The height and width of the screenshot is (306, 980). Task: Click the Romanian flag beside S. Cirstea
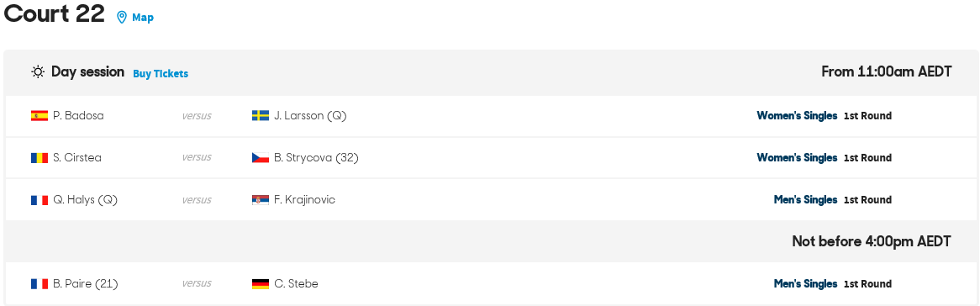pyautogui.click(x=40, y=158)
